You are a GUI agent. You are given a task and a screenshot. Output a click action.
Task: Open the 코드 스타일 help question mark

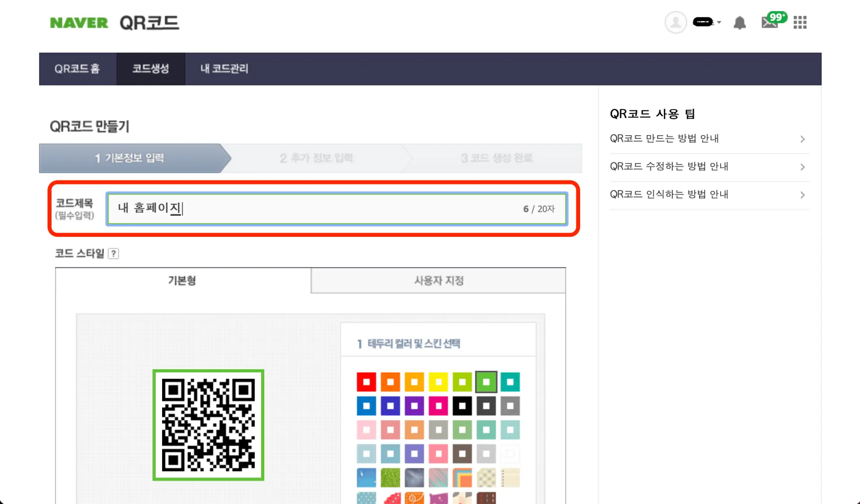tap(114, 254)
